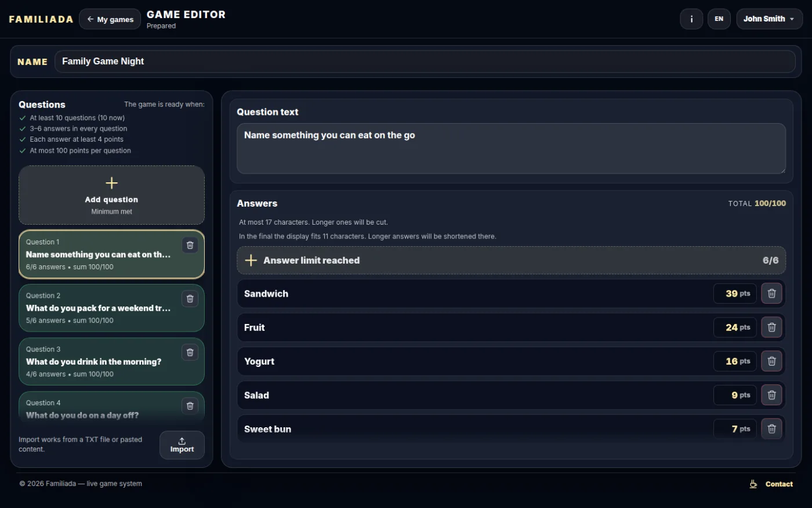
Task: Click the 39 pts field for Sandwich
Action: point(735,294)
